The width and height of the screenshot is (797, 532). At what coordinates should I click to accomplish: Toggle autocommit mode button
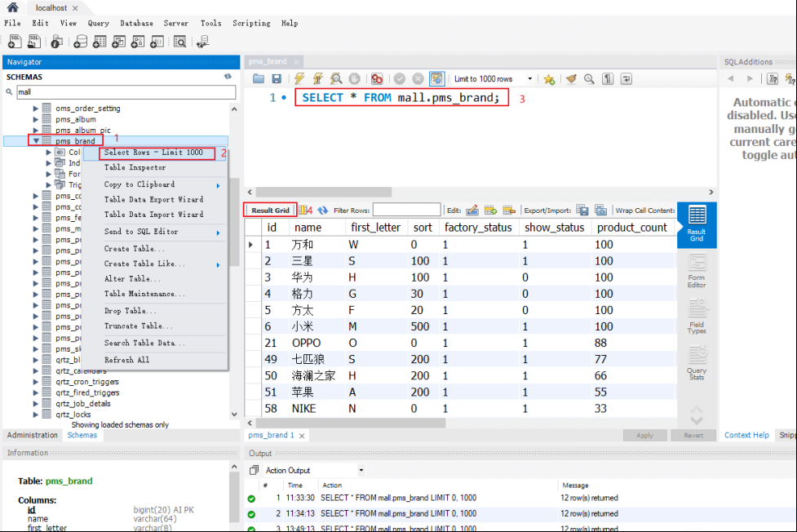[x=436, y=79]
